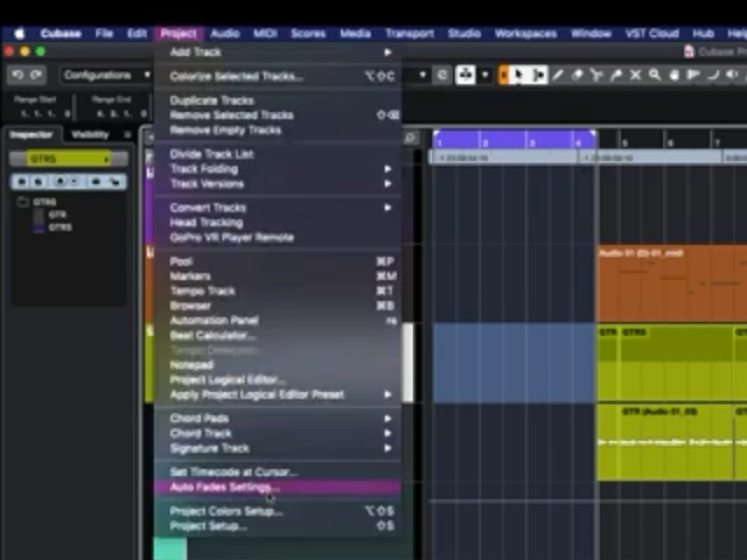Choose Duplicate Tracks
This screenshot has width=747, height=560.
(278, 100)
